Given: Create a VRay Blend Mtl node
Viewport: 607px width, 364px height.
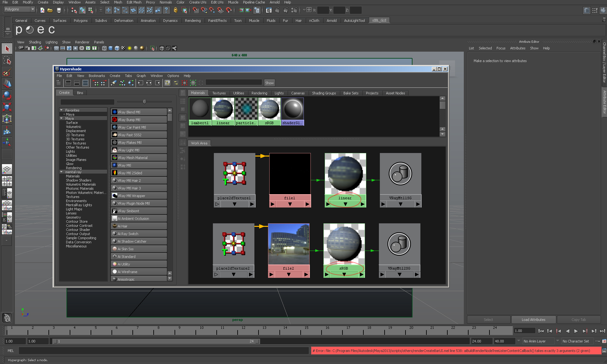Looking at the screenshot, I should click(x=139, y=112).
